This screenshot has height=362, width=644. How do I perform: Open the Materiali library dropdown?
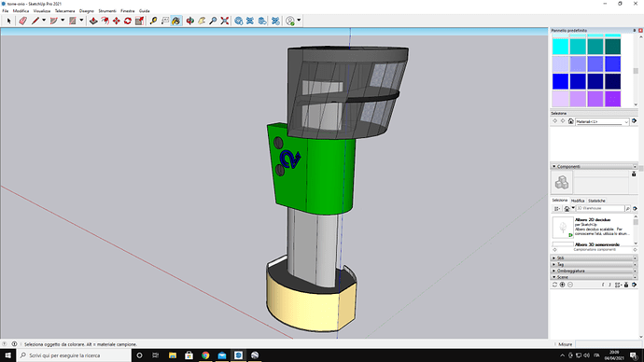(x=602, y=121)
